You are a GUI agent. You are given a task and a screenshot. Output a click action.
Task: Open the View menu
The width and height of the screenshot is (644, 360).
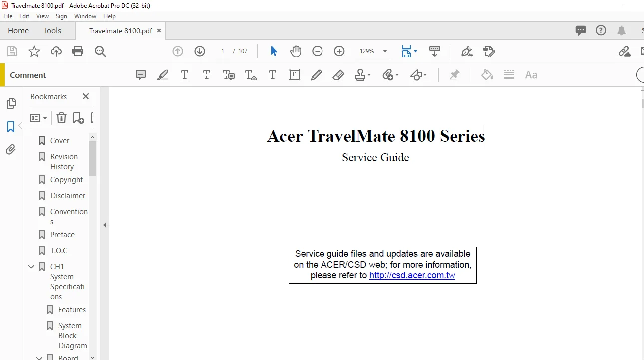pyautogui.click(x=42, y=16)
